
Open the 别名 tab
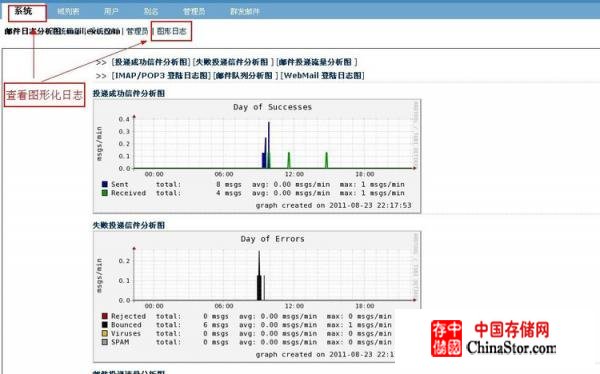click(151, 11)
